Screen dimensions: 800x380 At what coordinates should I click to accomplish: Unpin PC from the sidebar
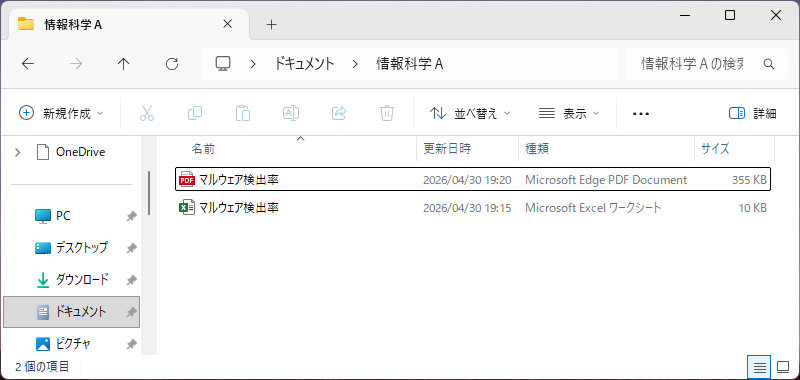[132, 217]
